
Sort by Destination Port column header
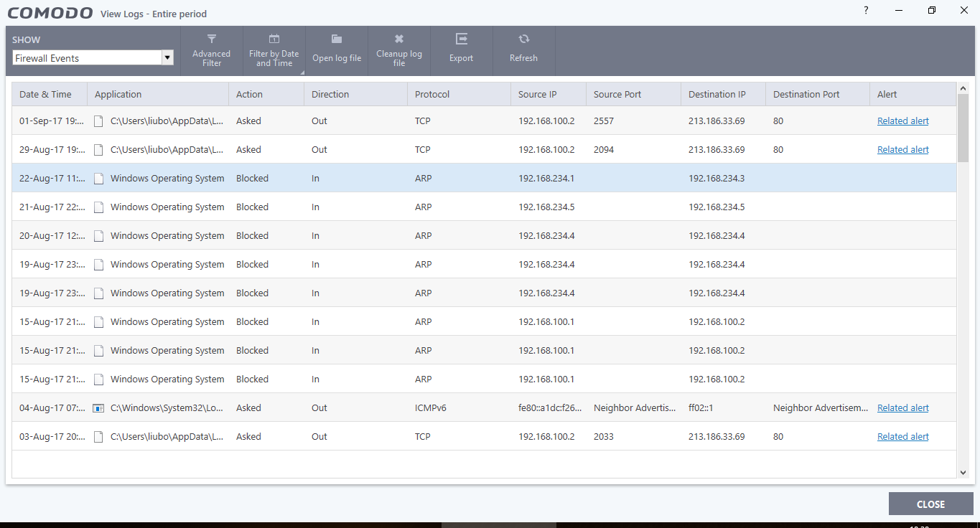pos(818,94)
